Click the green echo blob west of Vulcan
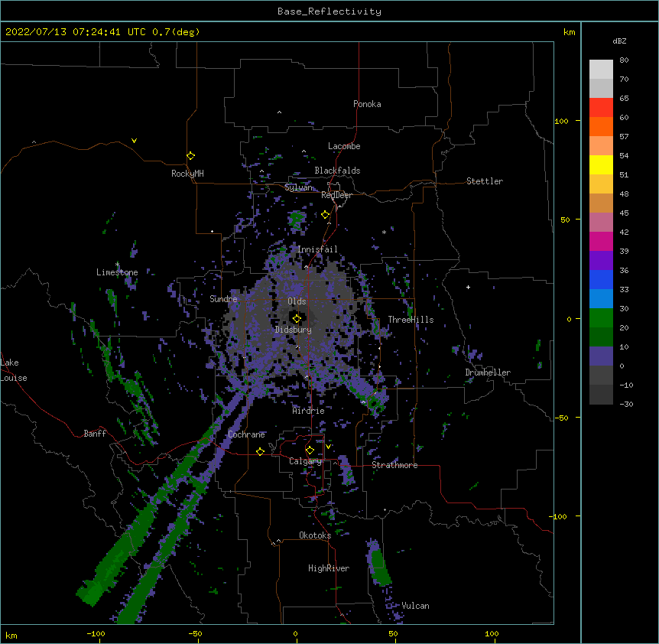 tap(379, 565)
